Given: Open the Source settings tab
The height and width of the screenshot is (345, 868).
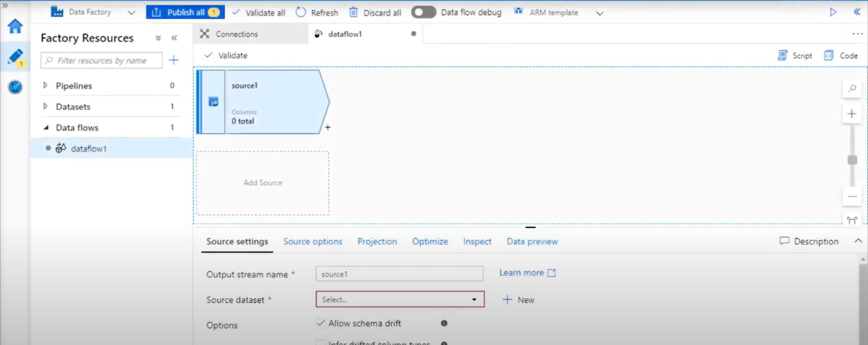Looking at the screenshot, I should tap(237, 241).
